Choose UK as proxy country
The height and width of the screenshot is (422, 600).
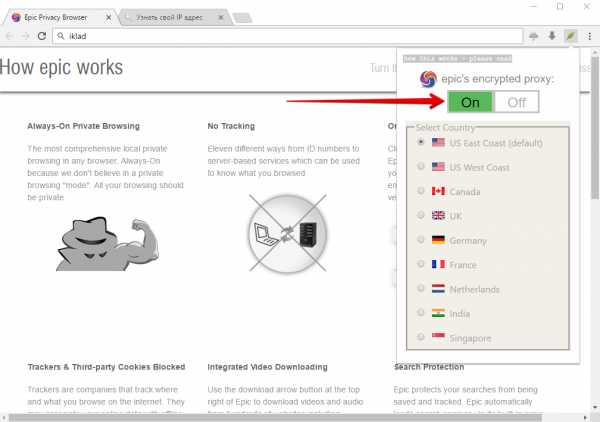tap(421, 215)
